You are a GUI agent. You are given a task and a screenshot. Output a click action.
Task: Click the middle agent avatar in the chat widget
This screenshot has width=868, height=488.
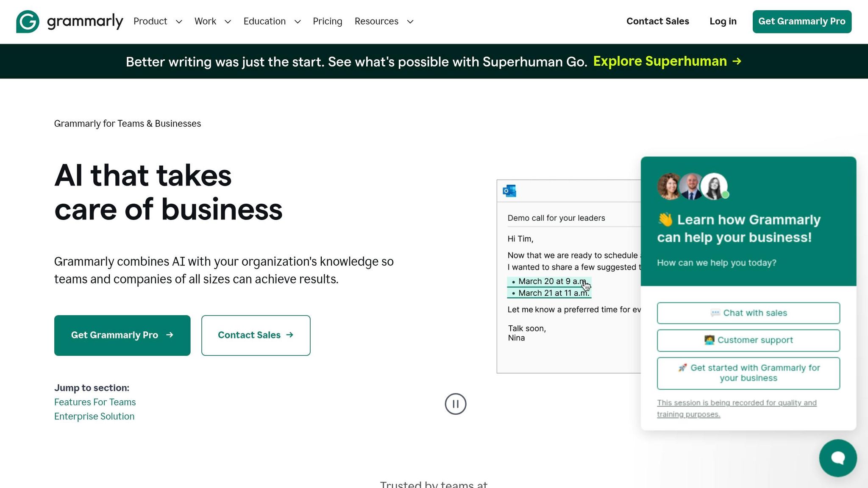point(691,186)
